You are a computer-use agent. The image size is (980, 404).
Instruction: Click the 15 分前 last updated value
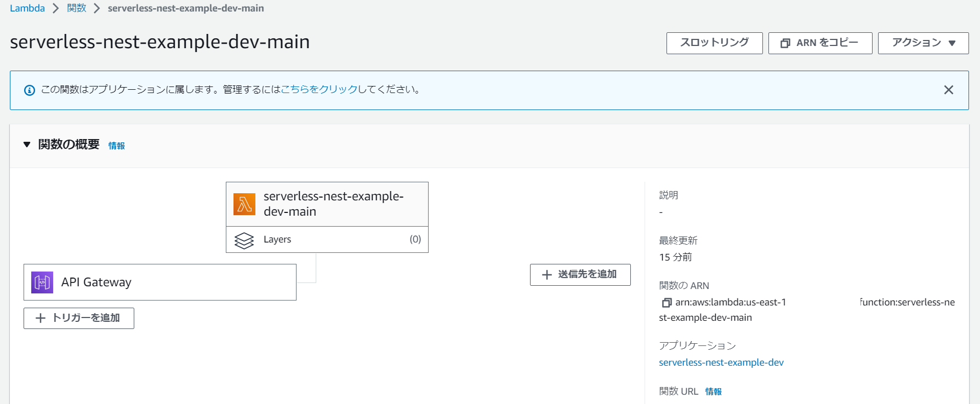(675, 257)
